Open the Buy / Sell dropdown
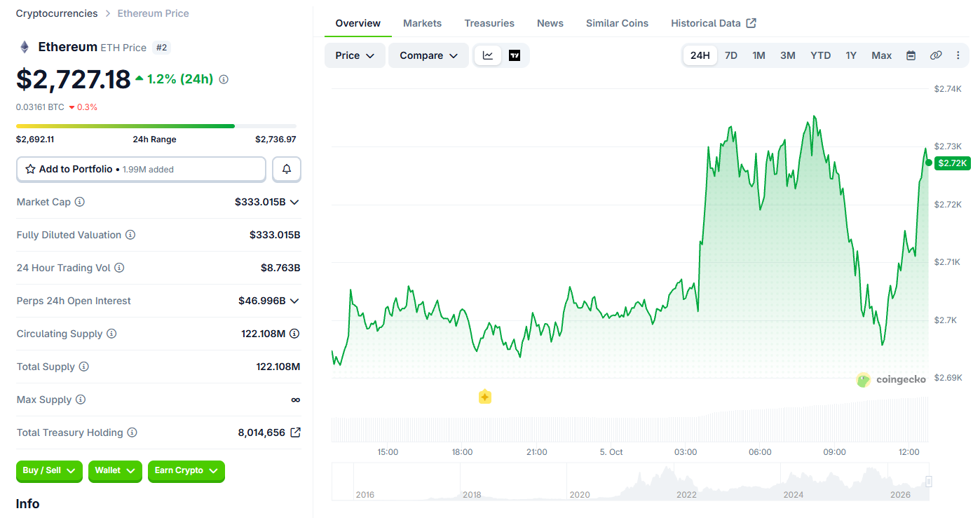 pyautogui.click(x=49, y=471)
